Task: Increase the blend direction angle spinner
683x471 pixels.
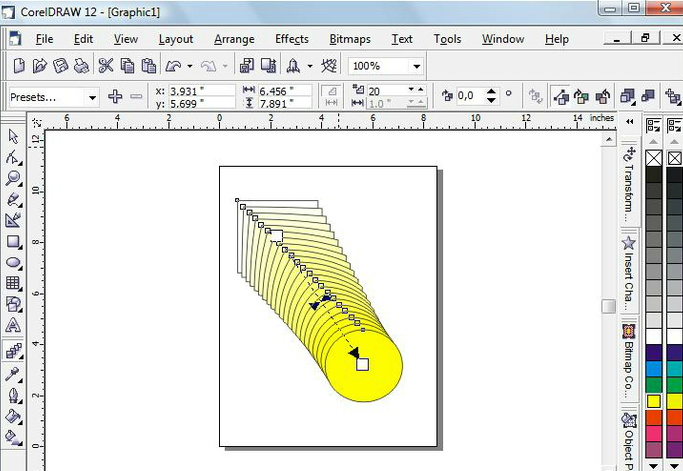Action: (491, 91)
